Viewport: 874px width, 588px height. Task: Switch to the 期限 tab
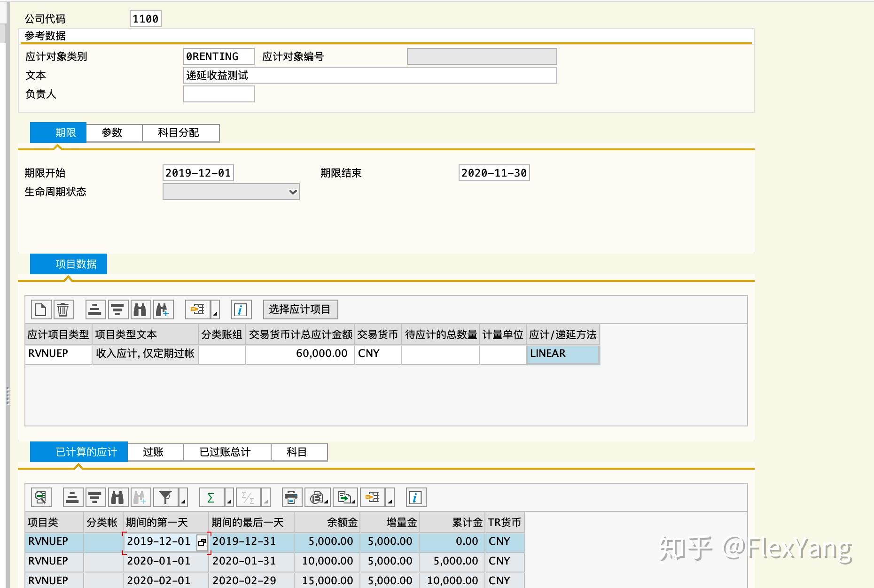(x=58, y=133)
